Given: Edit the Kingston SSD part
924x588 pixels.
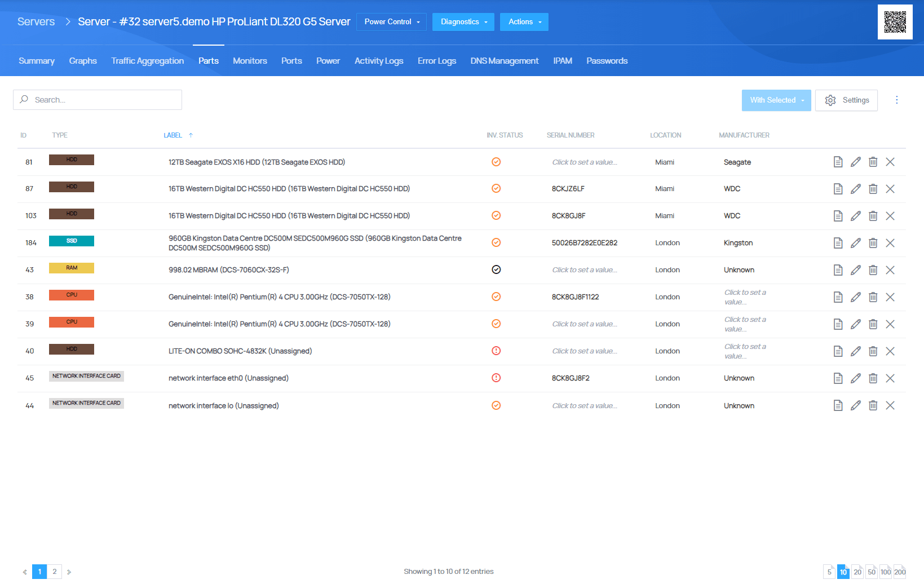Looking at the screenshot, I should 856,243.
